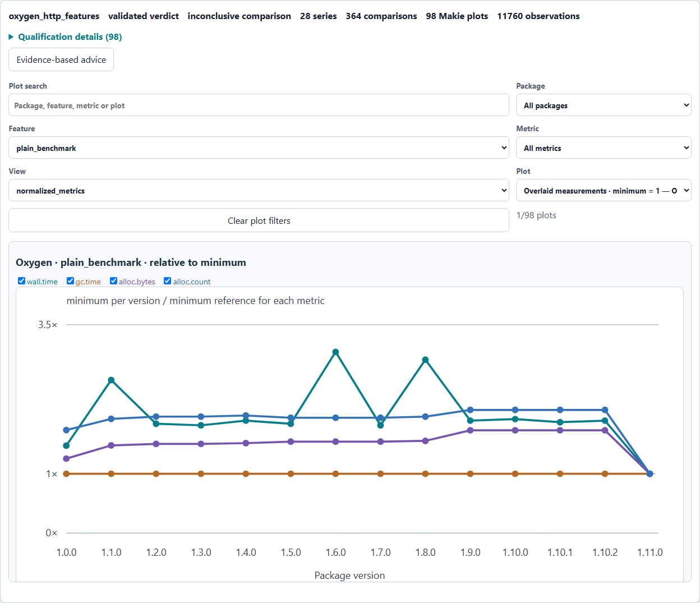The height and width of the screenshot is (603, 700).
Task: Click the 'inconclusive comparison' status text
Action: [240, 16]
